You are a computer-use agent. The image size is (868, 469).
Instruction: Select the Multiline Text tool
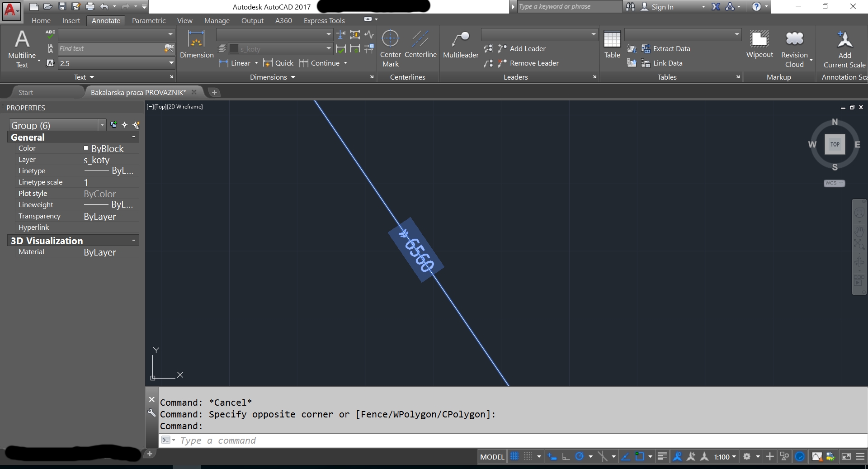coord(22,49)
